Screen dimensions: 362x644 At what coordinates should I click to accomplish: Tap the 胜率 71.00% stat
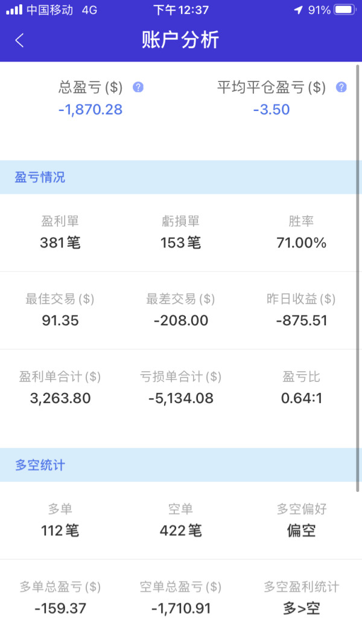(301, 233)
